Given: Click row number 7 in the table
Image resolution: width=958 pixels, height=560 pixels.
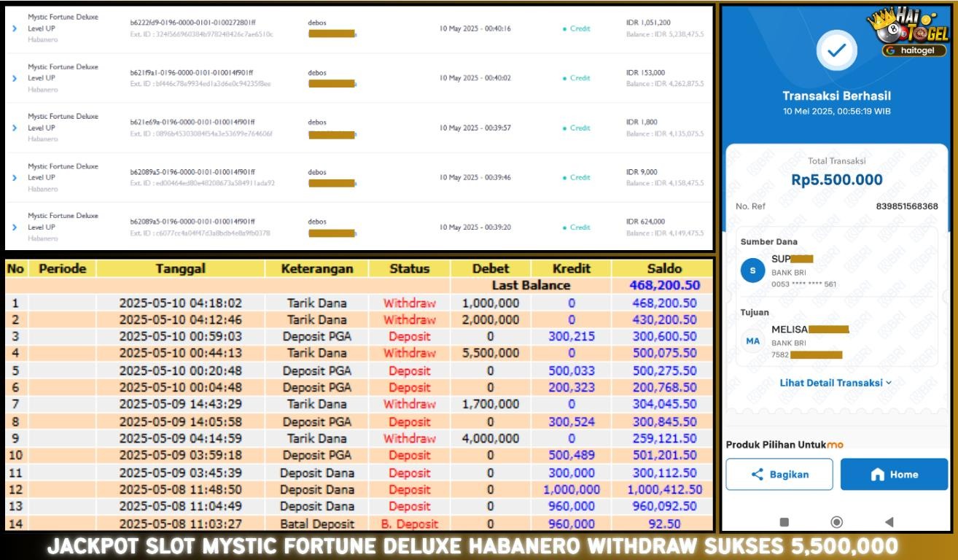Looking at the screenshot, I should click(x=15, y=404).
